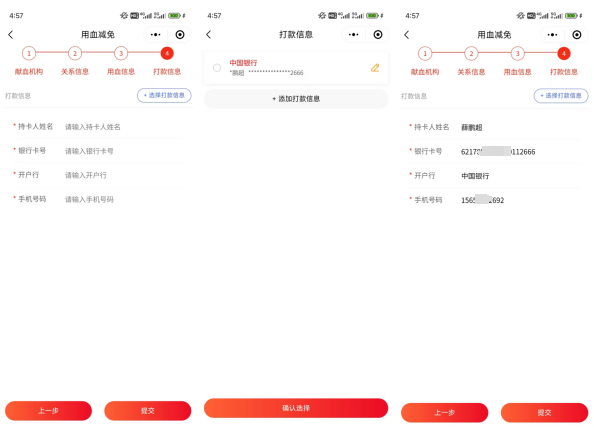Click battery icon in left screen status bar

point(175,16)
